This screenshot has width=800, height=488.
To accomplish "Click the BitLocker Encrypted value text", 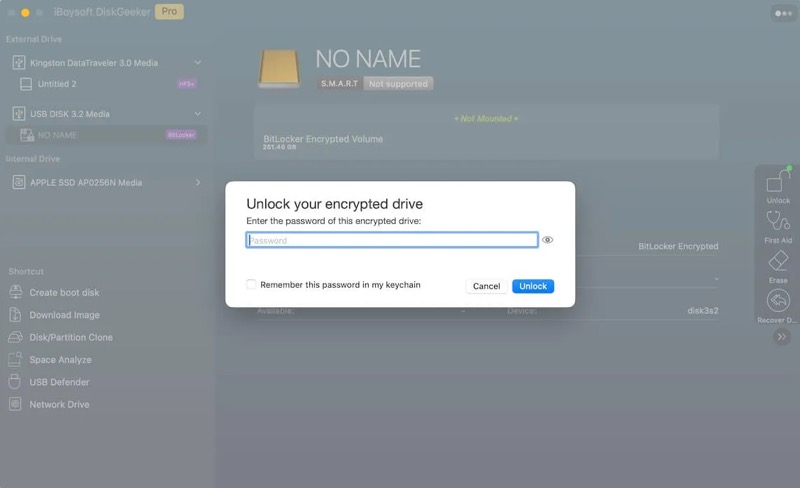I will point(678,246).
